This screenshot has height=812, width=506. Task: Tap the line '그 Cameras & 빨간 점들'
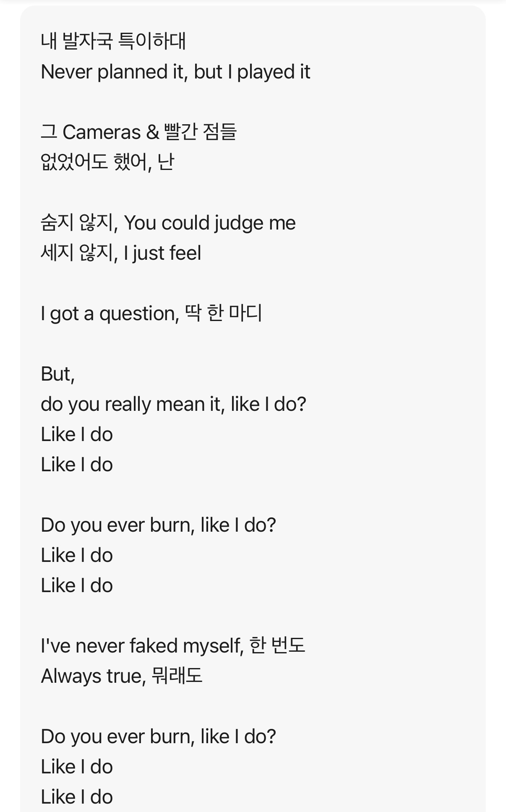tap(139, 132)
